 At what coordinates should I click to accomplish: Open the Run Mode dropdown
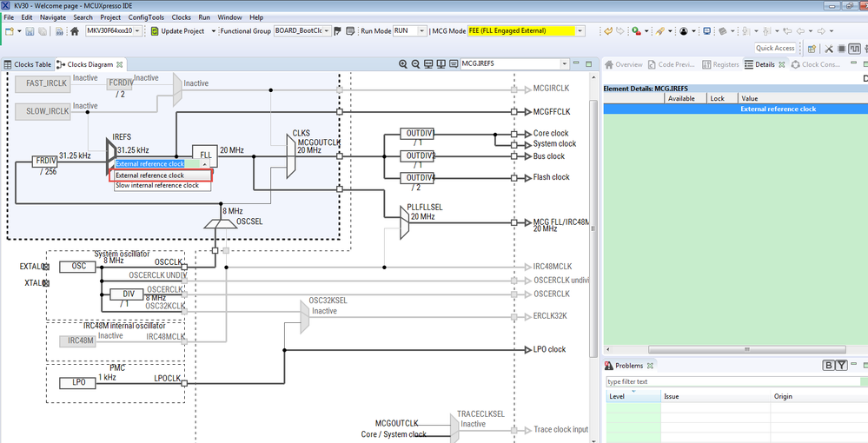(420, 31)
